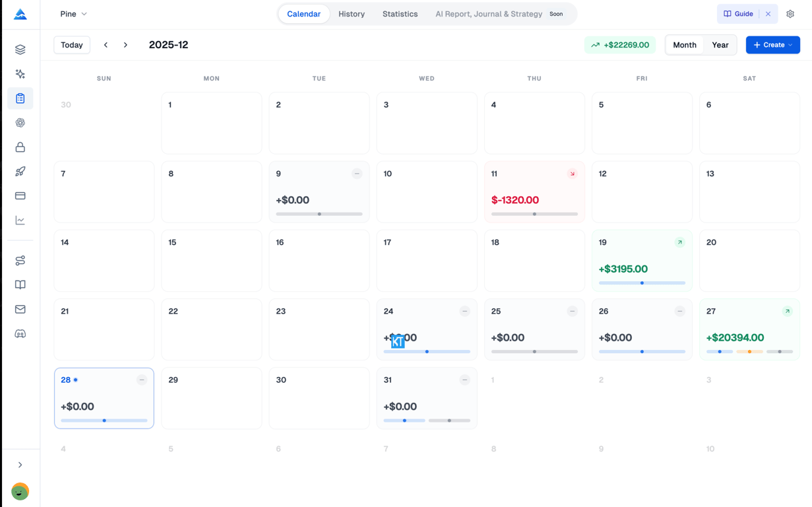Dismiss the Guide button with X
The width and height of the screenshot is (812, 507).
point(768,14)
